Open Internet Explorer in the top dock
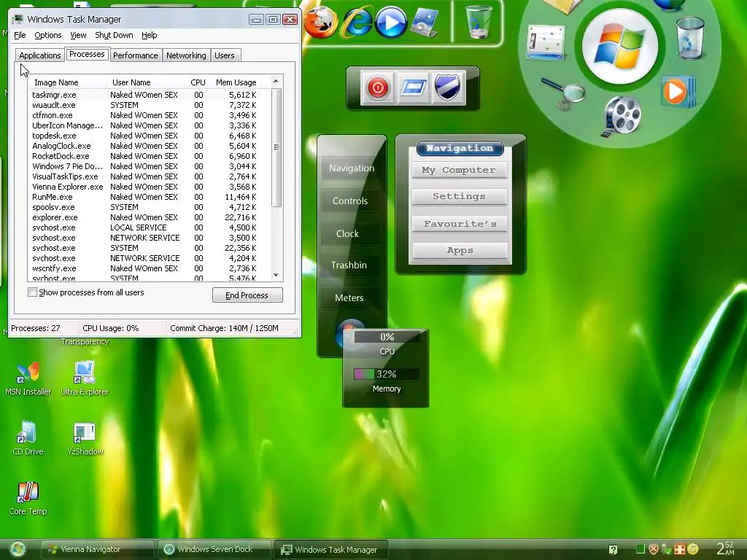The height and width of the screenshot is (560, 747). 357,22
